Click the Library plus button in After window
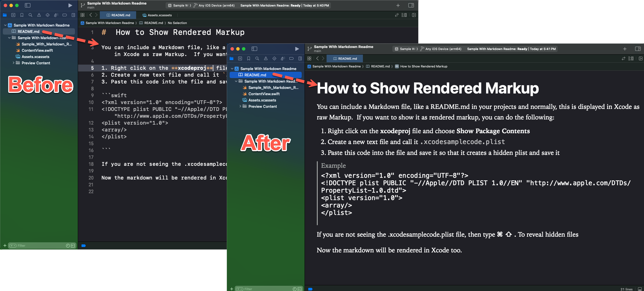 (x=625, y=49)
